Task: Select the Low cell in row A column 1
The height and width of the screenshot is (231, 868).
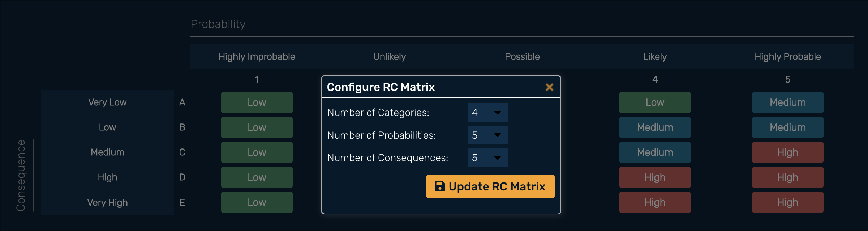Action: (x=257, y=102)
